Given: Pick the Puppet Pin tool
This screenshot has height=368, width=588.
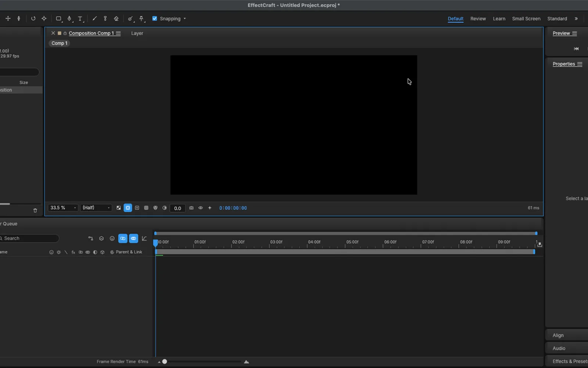Looking at the screenshot, I should (141, 18).
